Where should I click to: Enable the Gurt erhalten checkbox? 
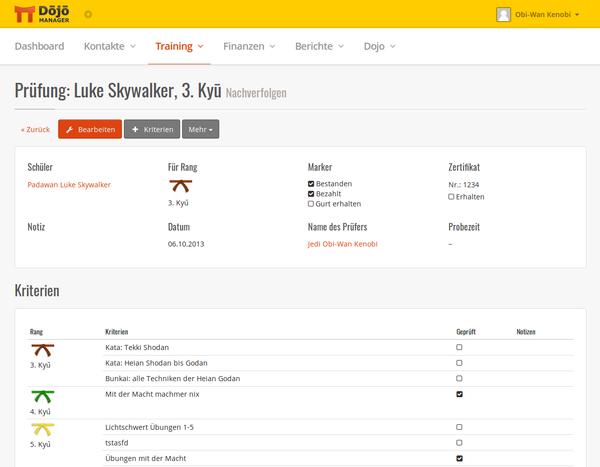[311, 203]
